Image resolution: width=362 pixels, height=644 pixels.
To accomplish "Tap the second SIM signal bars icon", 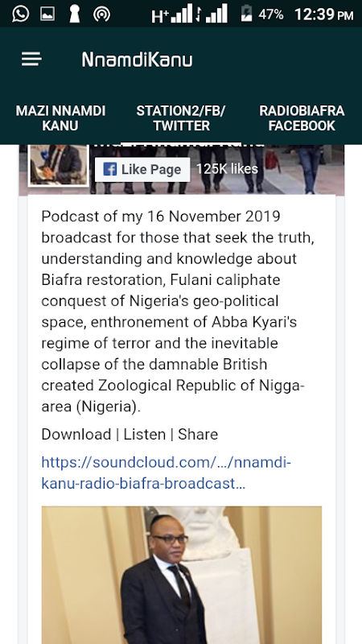I will point(216,14).
